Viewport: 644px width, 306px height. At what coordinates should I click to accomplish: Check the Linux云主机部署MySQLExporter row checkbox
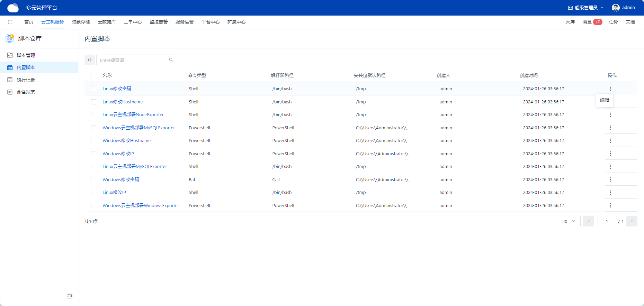[x=93, y=167]
